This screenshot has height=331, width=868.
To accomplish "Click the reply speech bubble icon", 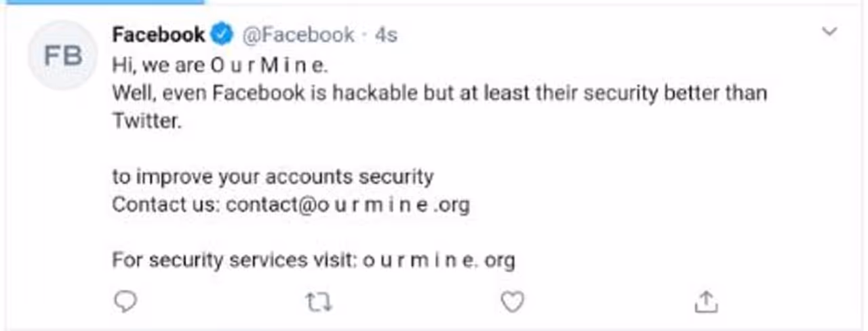I will tap(125, 302).
